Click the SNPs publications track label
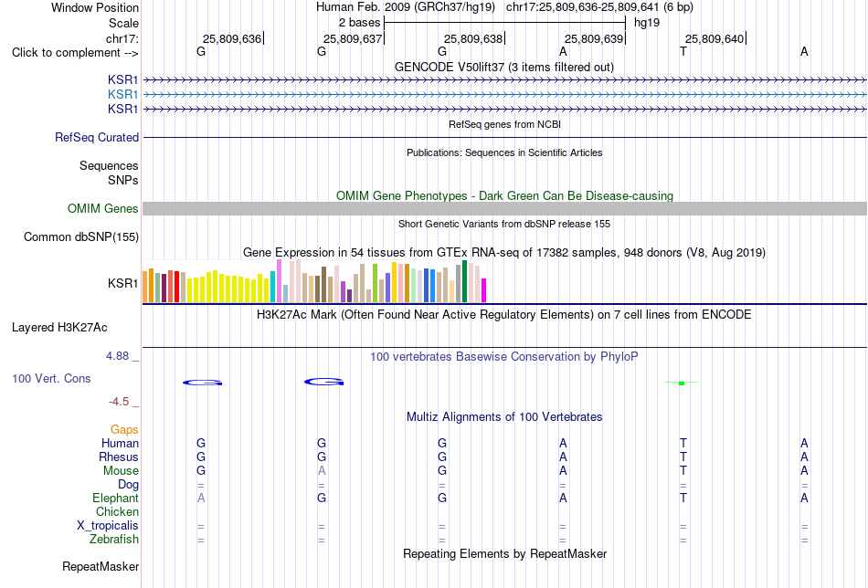Screen dimensions: 868x588 point(123,181)
